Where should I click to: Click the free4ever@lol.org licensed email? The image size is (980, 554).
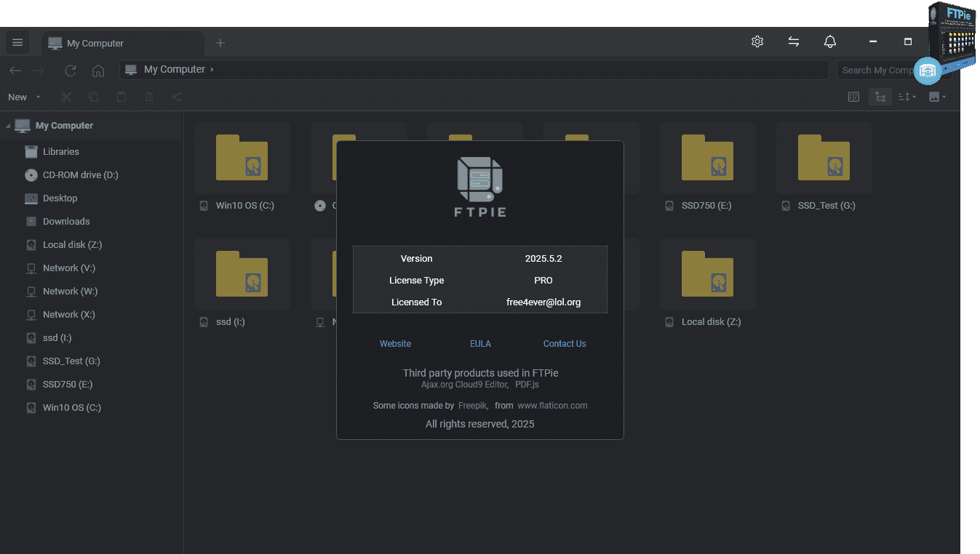tap(543, 302)
